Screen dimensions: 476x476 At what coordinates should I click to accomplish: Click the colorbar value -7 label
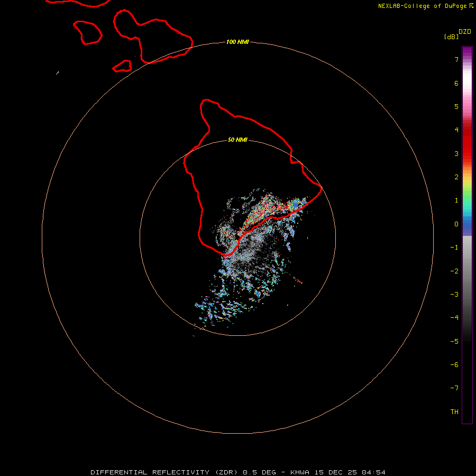(454, 388)
